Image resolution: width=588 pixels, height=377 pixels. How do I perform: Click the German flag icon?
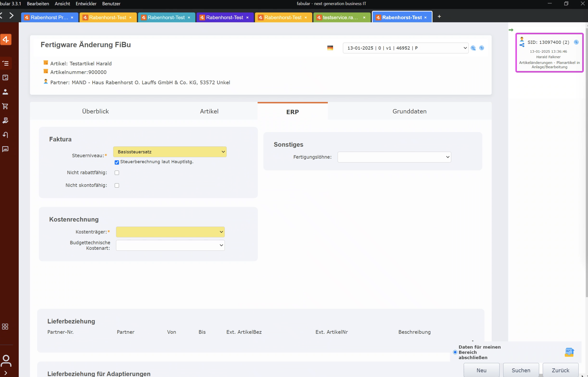point(330,48)
